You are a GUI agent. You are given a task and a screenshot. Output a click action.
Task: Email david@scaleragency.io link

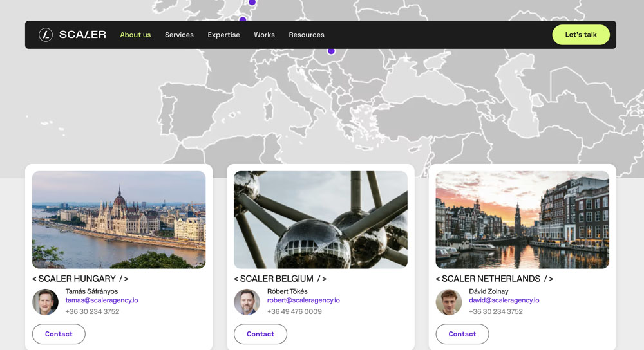click(x=504, y=300)
